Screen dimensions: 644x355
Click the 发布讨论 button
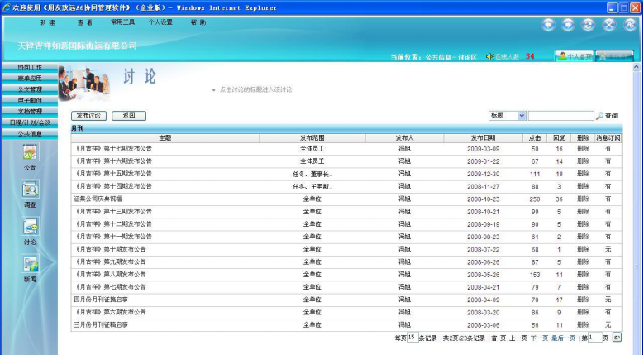(x=88, y=116)
